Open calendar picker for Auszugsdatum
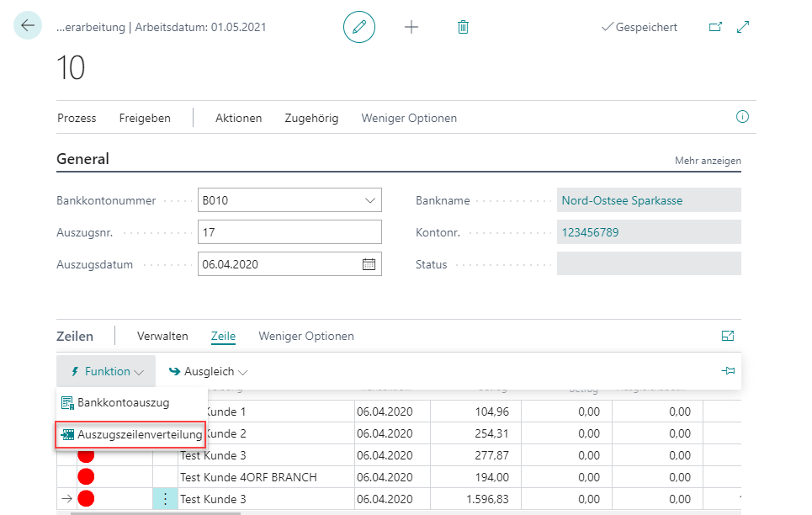This screenshot has width=812, height=515. (369, 263)
